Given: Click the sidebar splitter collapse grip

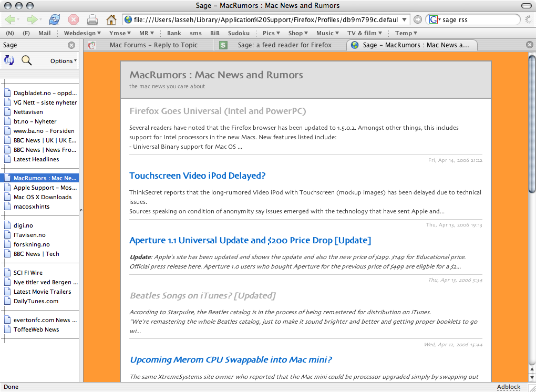Looking at the screenshot, I should point(81,210).
